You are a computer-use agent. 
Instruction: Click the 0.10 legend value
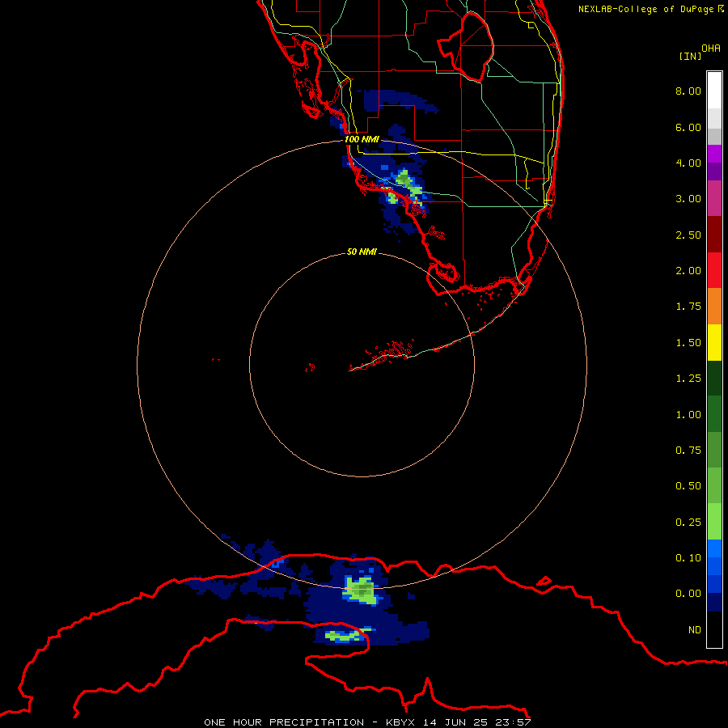[688, 558]
